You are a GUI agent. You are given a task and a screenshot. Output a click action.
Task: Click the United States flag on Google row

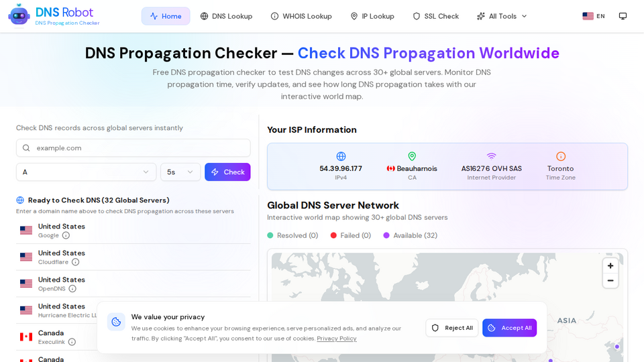pyautogui.click(x=26, y=230)
